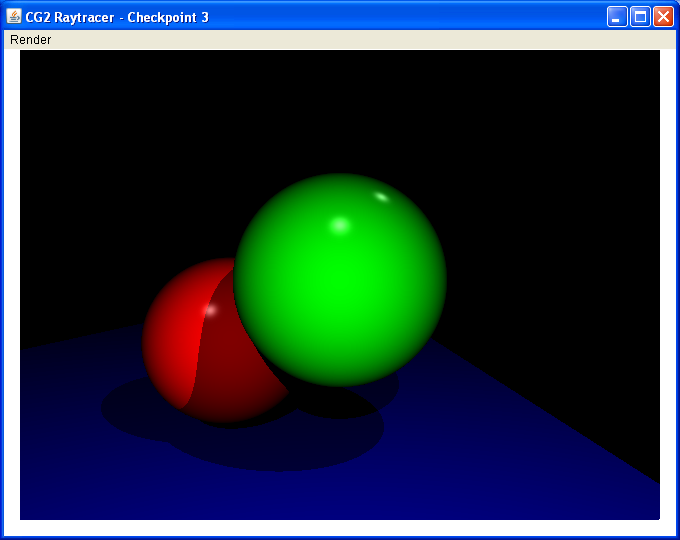Click the blue floor at canvas bottom-left corner
680x540 pixels.
coord(40,500)
